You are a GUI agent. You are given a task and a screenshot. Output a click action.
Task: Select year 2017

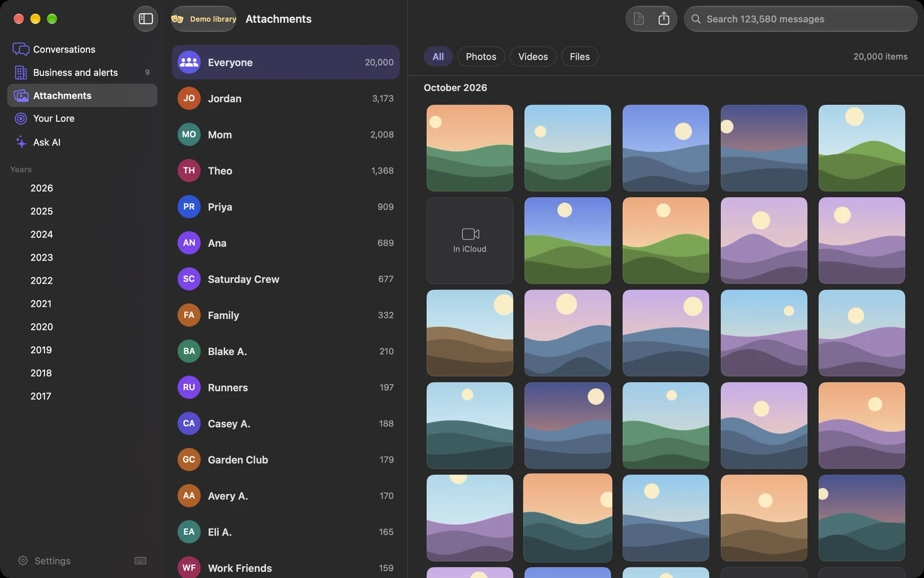41,397
